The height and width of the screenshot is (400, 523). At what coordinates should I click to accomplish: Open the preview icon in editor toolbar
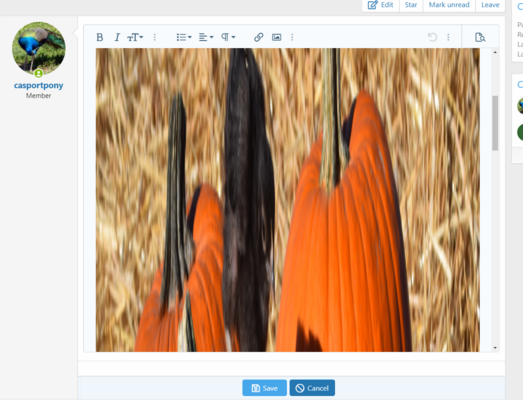480,37
